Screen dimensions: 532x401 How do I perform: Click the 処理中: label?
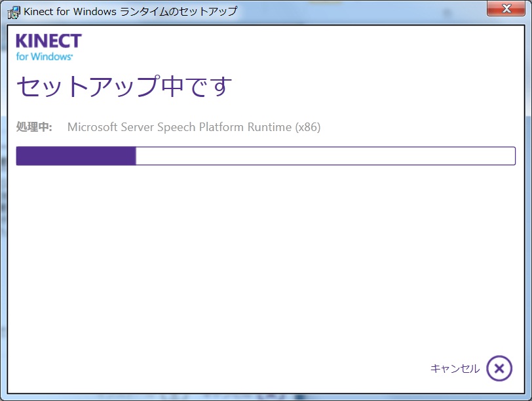tap(34, 127)
